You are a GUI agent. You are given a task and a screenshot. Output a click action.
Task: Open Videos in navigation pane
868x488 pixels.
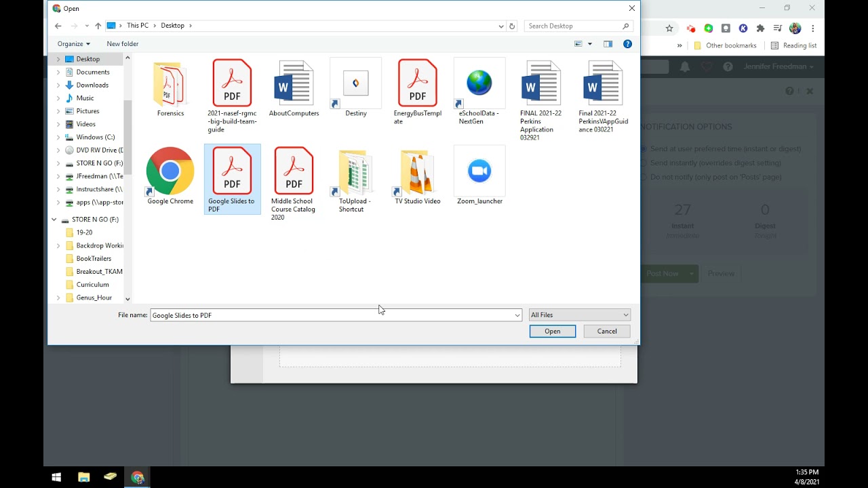85,124
